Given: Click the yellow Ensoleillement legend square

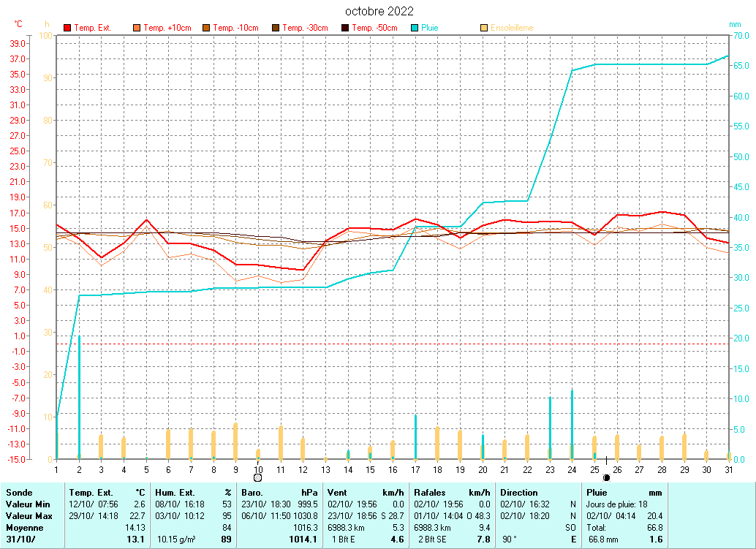Looking at the screenshot, I should (x=484, y=28).
